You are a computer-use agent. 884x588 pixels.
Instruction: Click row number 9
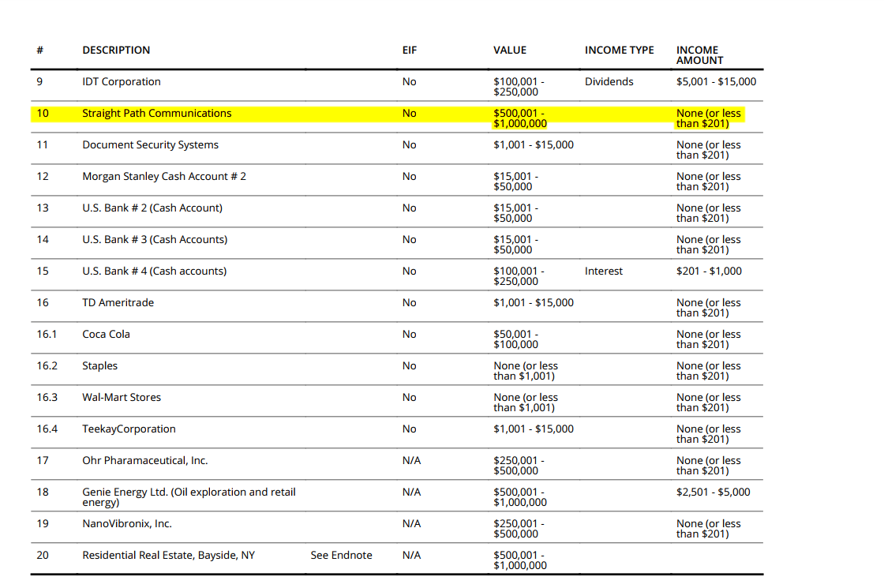39,82
